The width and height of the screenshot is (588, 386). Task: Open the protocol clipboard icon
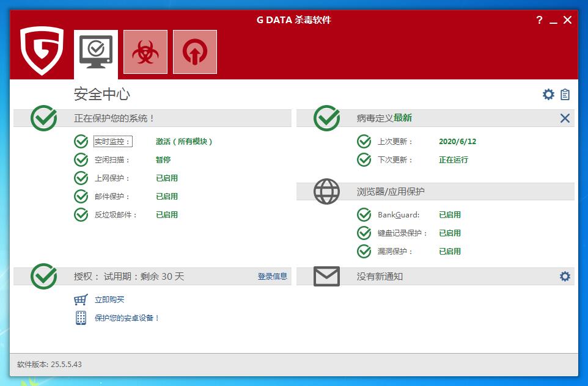click(565, 95)
